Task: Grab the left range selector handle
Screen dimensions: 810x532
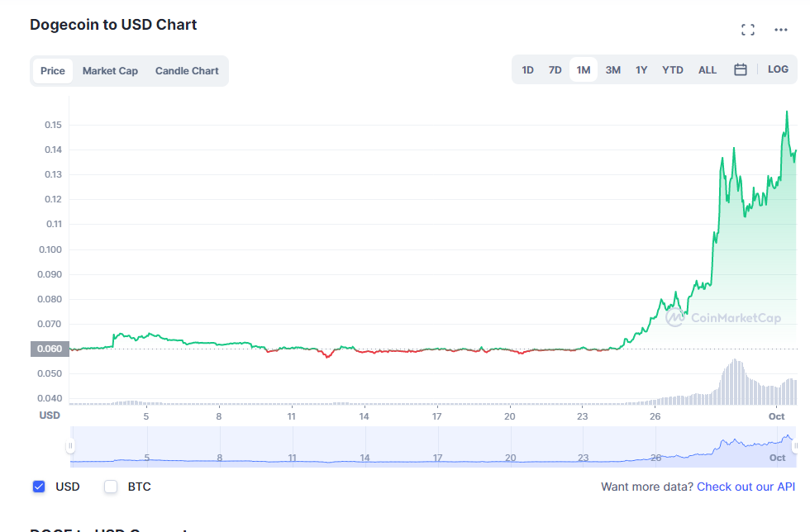Action: (x=70, y=446)
